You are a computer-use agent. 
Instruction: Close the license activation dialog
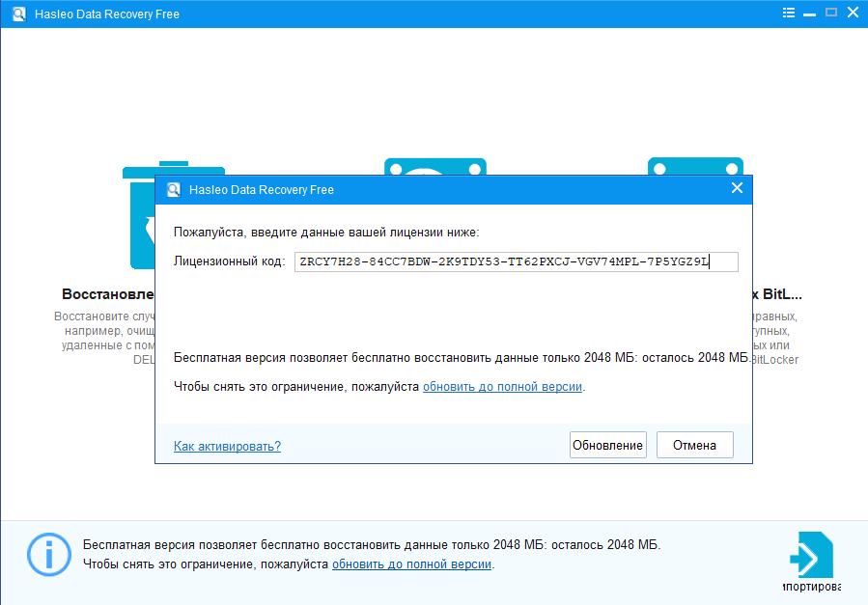click(737, 188)
